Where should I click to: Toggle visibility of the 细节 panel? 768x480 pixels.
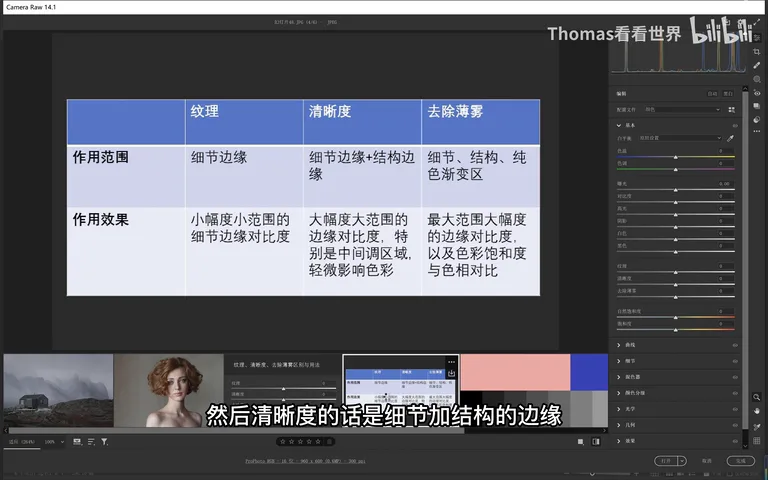coord(735,361)
